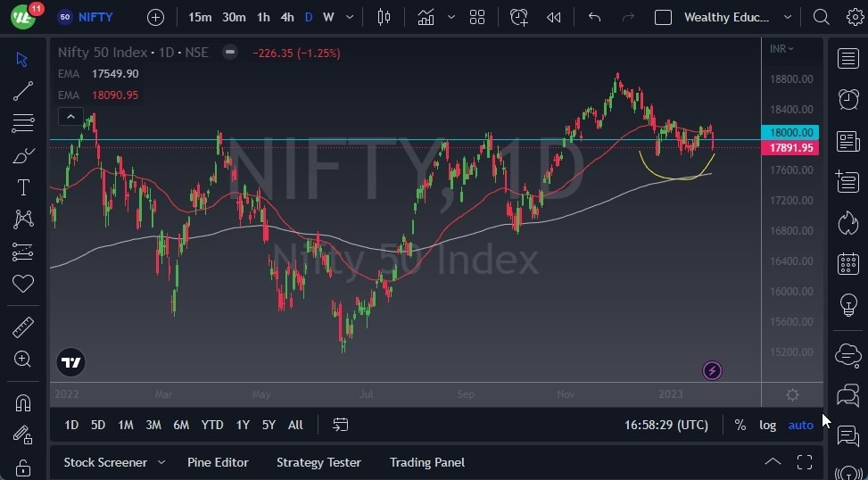
Task: Select the cursor arrow tool
Action: tap(22, 59)
